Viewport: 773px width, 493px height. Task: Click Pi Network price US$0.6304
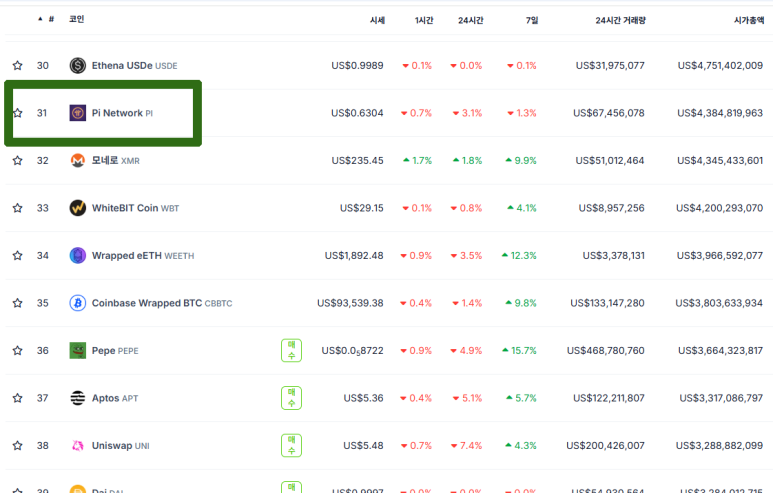click(x=357, y=113)
